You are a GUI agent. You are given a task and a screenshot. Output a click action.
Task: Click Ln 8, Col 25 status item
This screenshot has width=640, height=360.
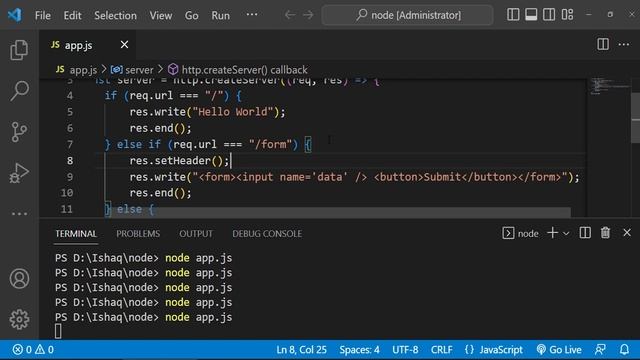click(301, 350)
